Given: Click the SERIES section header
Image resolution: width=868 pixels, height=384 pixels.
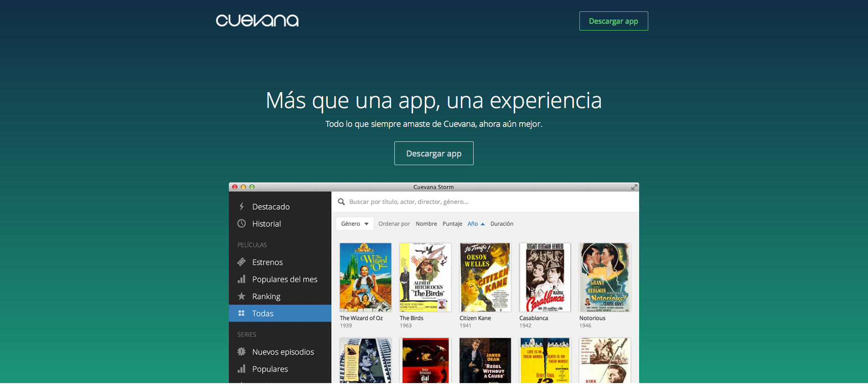Looking at the screenshot, I should (x=247, y=334).
